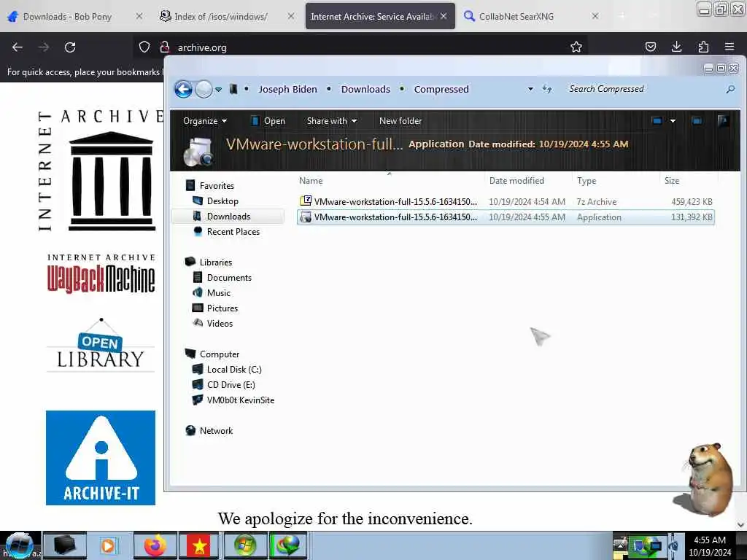This screenshot has height=560, width=747.
Task: Select the VMware Application file row
Action: 506,217
